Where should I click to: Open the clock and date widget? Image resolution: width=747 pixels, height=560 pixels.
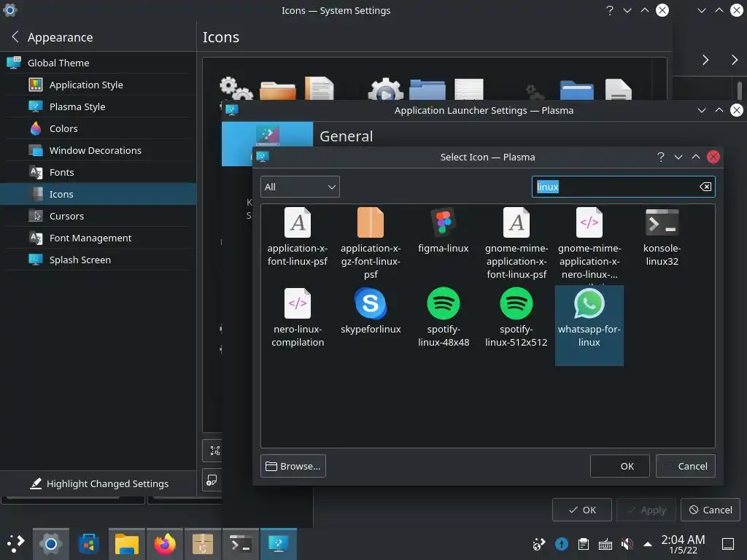(x=683, y=544)
